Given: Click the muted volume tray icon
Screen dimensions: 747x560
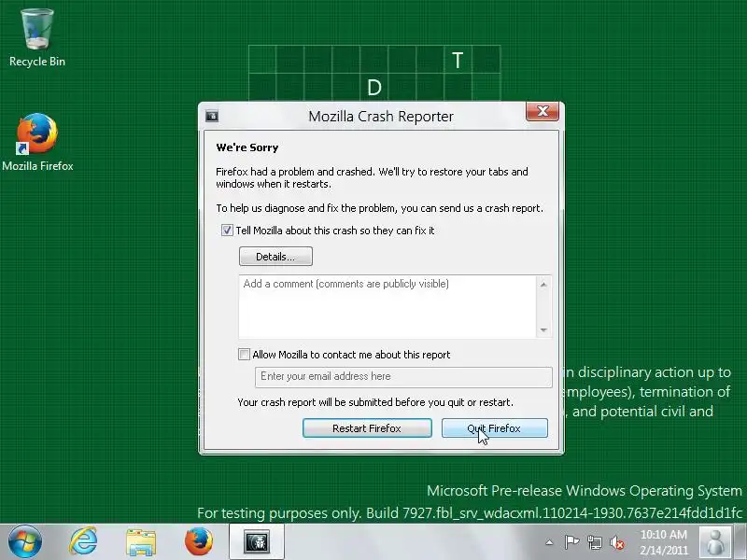Looking at the screenshot, I should (x=617, y=542).
